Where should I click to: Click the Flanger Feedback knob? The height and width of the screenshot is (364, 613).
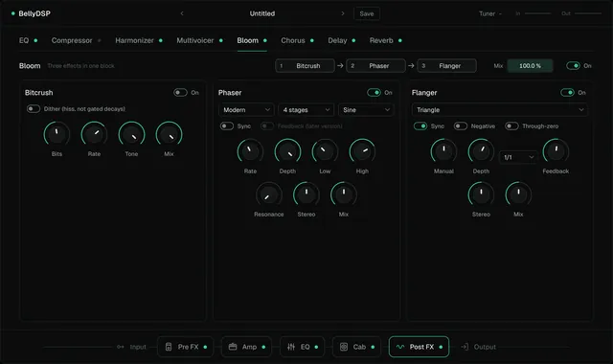click(556, 151)
